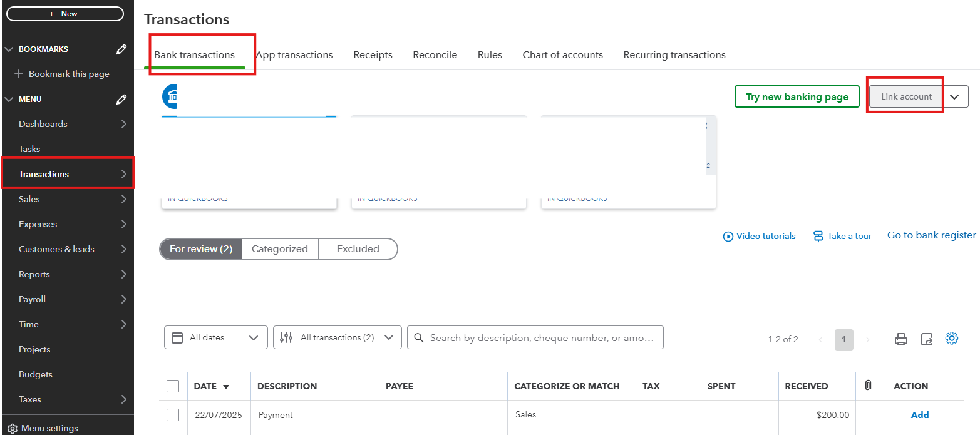
Task: Expand the Payroll menu item
Action: 67,299
